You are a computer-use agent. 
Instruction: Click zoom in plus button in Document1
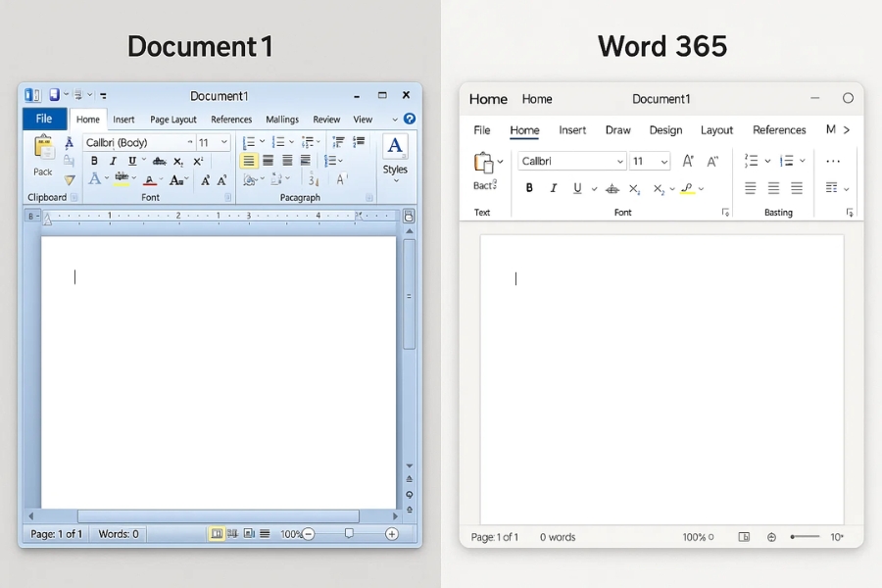click(x=391, y=534)
